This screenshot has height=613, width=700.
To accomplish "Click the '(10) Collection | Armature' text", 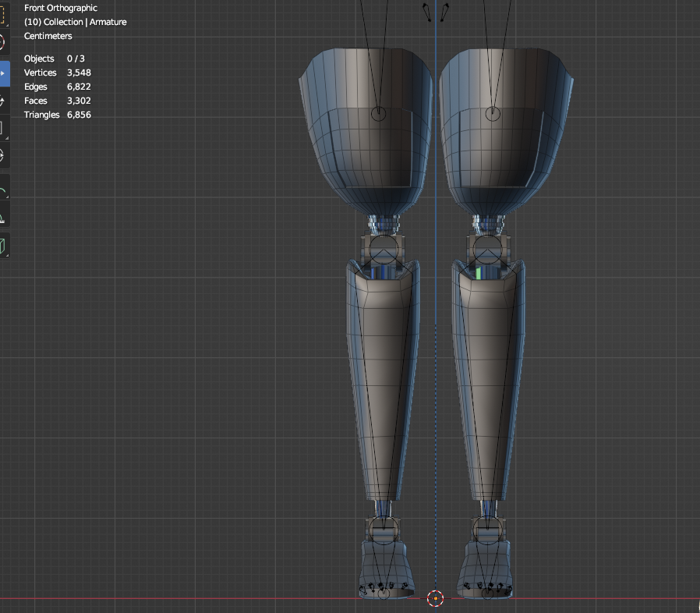I will pos(76,22).
